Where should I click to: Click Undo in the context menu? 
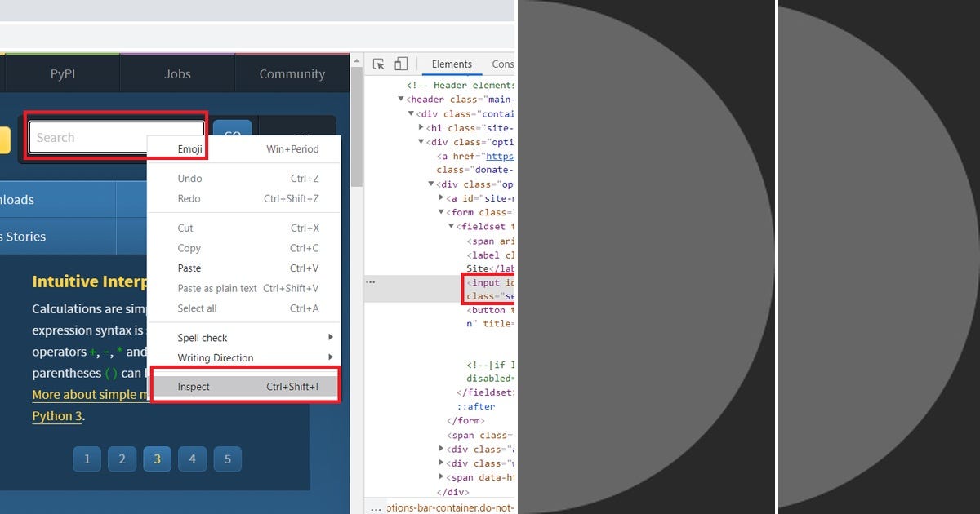coord(189,178)
